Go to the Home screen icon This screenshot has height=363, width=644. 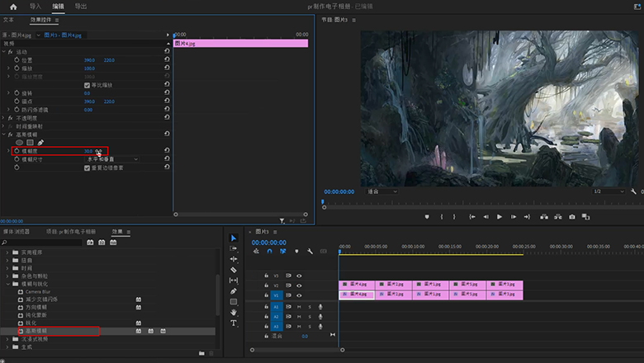pos(13,7)
